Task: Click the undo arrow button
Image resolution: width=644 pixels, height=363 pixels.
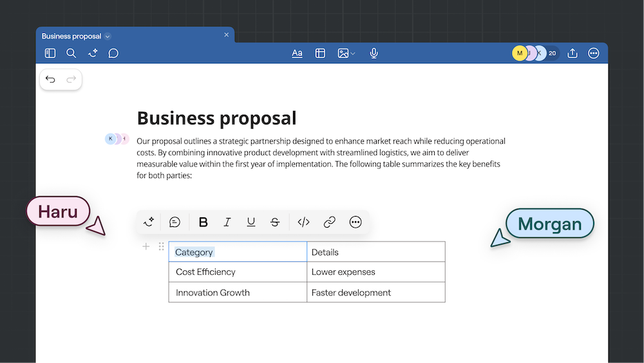Action: 50,79
